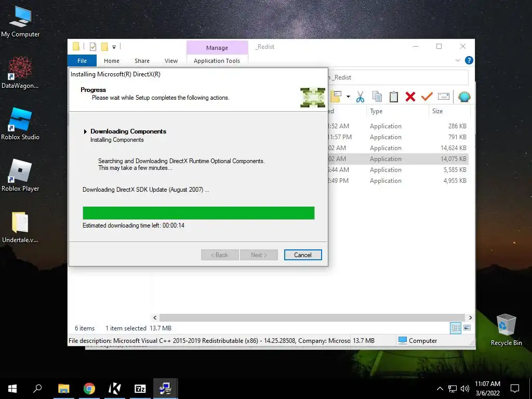The image size is (532, 399).
Task: Click the horizontal scrollbar in Explorer
Action: pos(312,317)
